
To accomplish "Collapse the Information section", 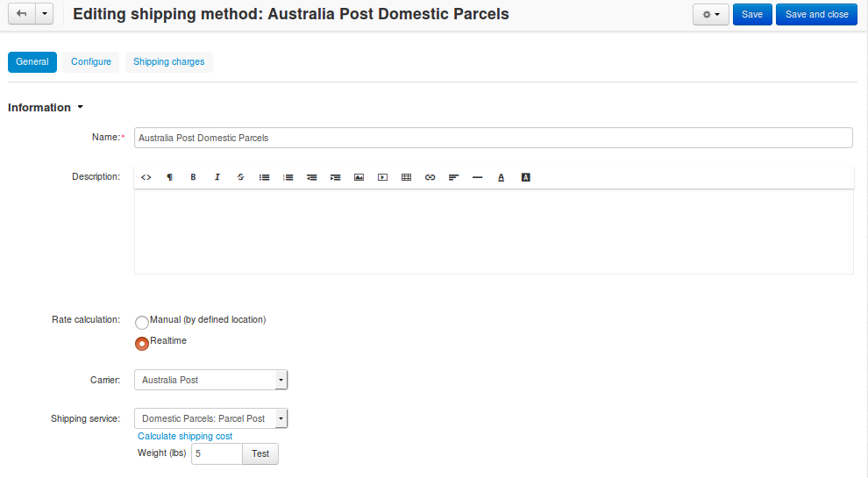I will pyautogui.click(x=46, y=108).
